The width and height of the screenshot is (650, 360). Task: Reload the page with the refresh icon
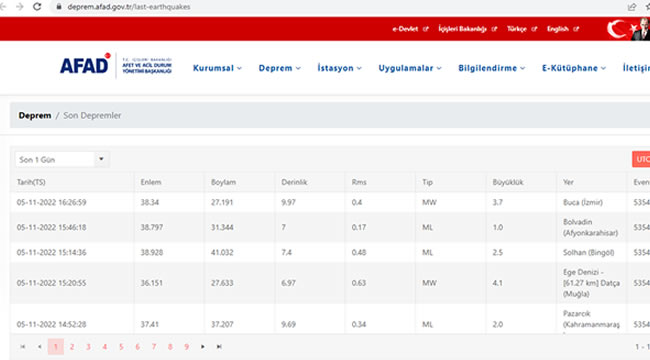(37, 7)
